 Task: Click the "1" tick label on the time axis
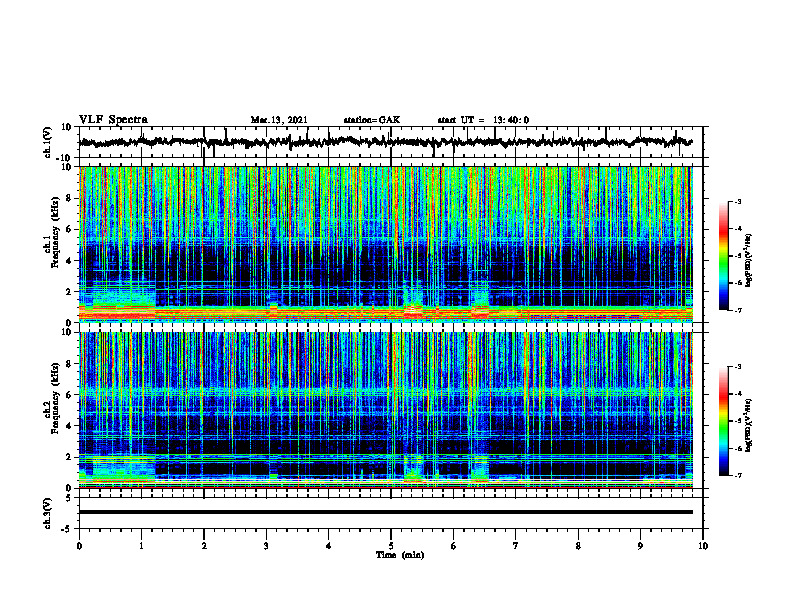tap(141, 546)
